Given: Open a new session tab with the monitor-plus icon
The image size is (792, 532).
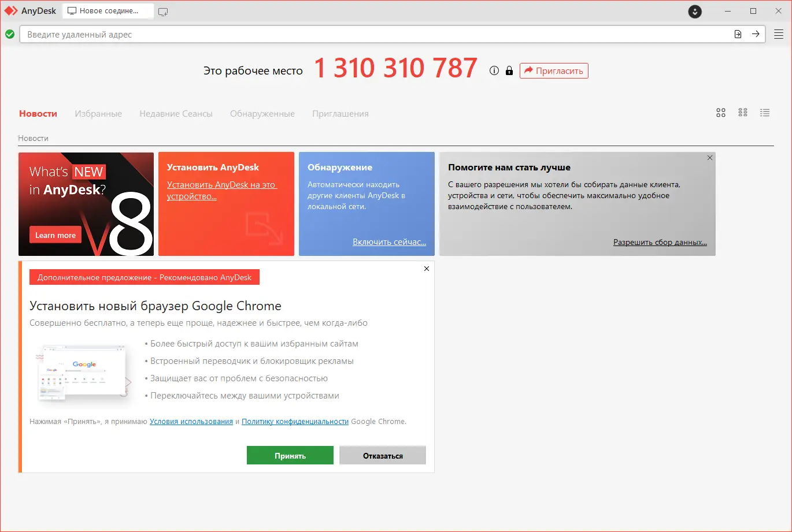Looking at the screenshot, I should tap(163, 12).
